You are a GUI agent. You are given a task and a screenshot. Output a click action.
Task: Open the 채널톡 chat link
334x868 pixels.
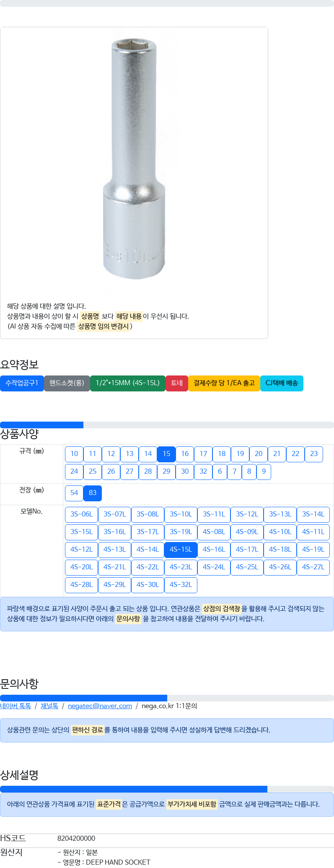click(x=49, y=706)
